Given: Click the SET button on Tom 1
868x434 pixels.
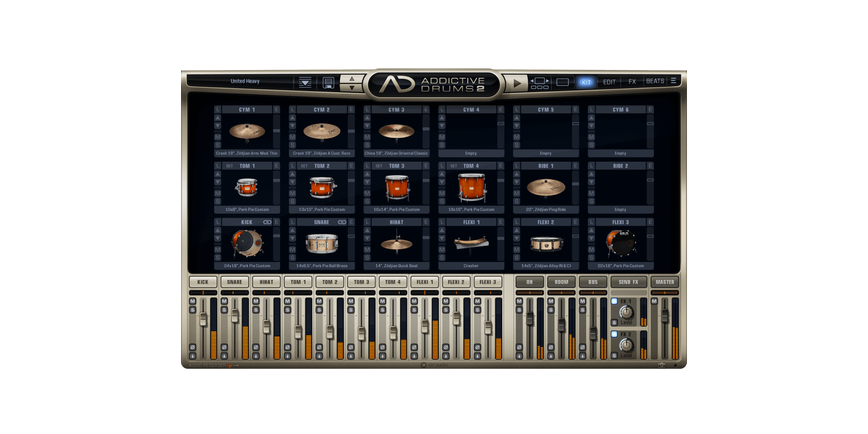Looking at the screenshot, I should tap(230, 166).
